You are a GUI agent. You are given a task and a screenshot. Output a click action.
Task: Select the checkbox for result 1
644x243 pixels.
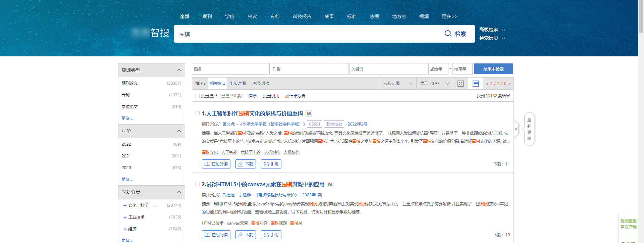pyautogui.click(x=198, y=113)
